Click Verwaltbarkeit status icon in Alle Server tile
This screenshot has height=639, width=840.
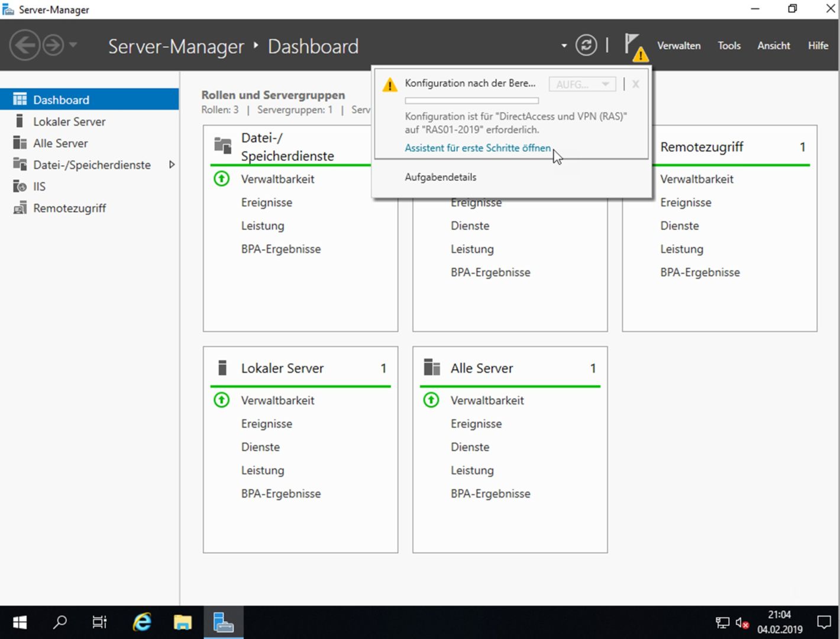[x=431, y=400]
